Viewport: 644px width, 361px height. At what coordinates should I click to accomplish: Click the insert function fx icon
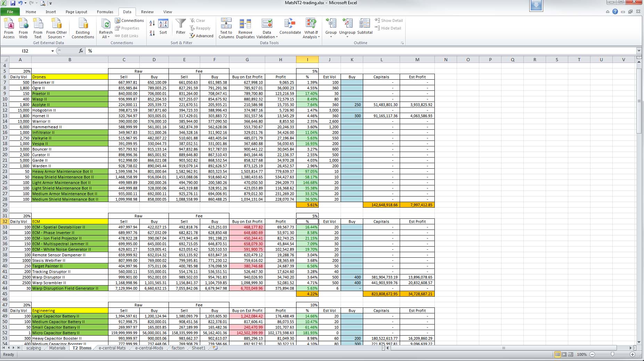pyautogui.click(x=81, y=51)
